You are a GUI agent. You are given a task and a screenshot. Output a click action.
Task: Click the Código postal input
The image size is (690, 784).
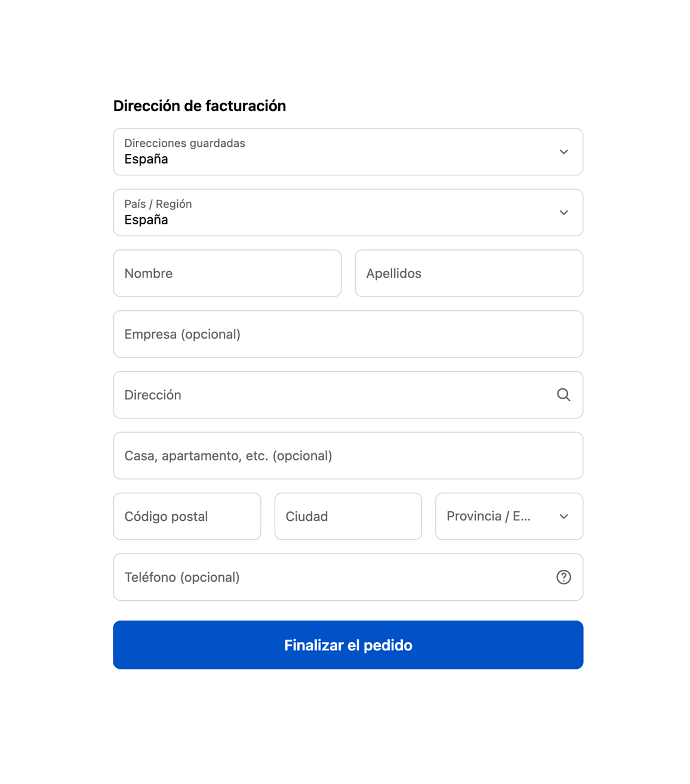coord(187,517)
